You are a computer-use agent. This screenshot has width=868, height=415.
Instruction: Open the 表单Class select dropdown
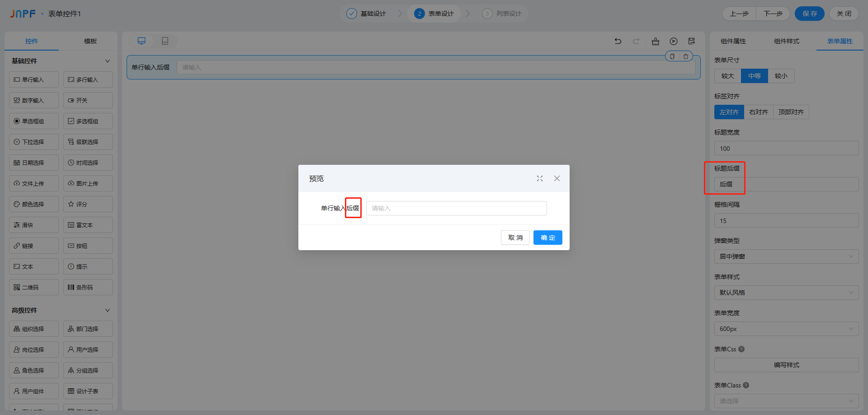787,401
